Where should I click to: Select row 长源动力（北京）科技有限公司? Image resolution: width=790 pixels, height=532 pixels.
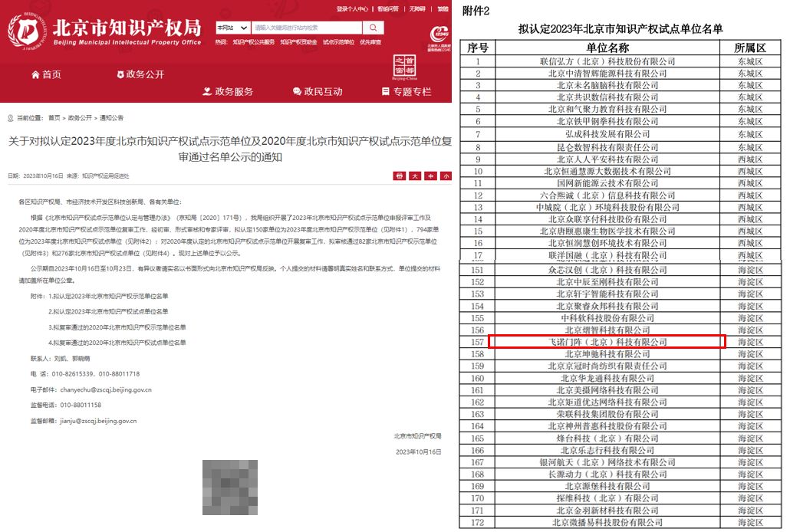pyautogui.click(x=620, y=475)
